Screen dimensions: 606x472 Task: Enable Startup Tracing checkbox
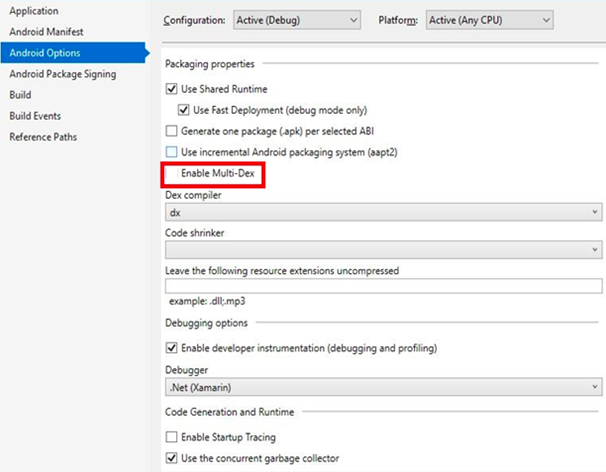172,437
